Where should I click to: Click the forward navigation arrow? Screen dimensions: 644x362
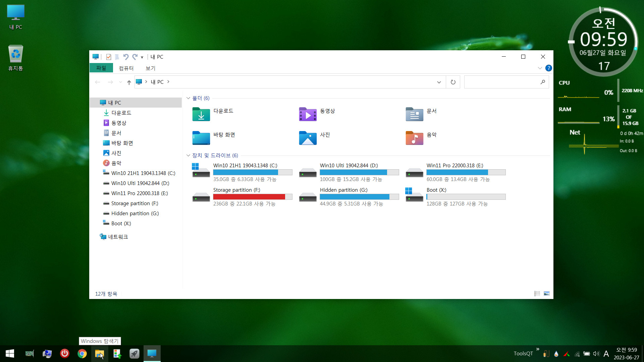(x=110, y=82)
